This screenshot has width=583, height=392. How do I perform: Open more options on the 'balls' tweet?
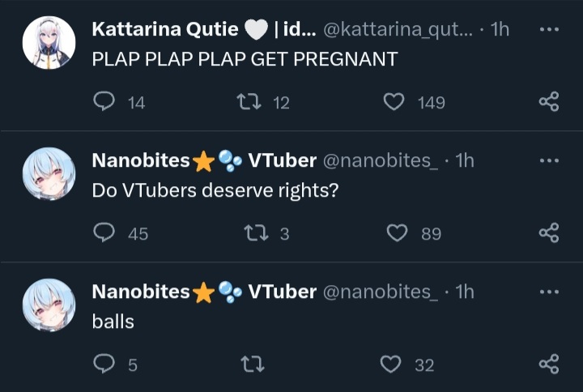tap(549, 292)
